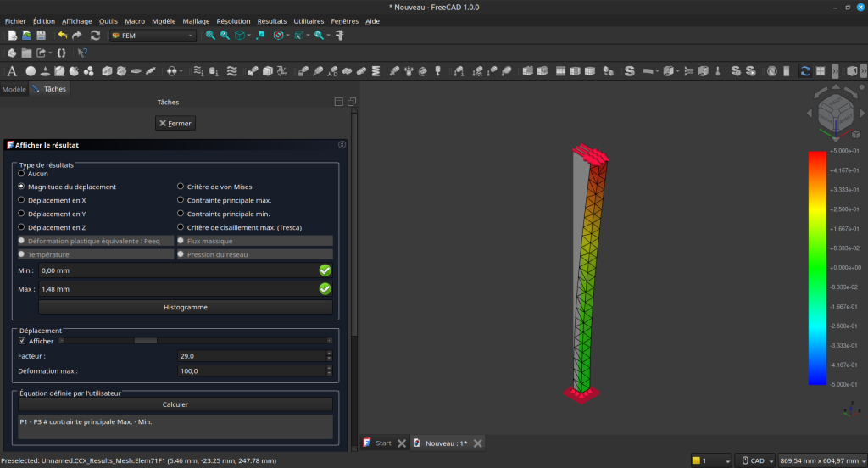Refresh/recompute the document
Image resolution: width=868 pixels, height=468 pixels.
click(95, 36)
